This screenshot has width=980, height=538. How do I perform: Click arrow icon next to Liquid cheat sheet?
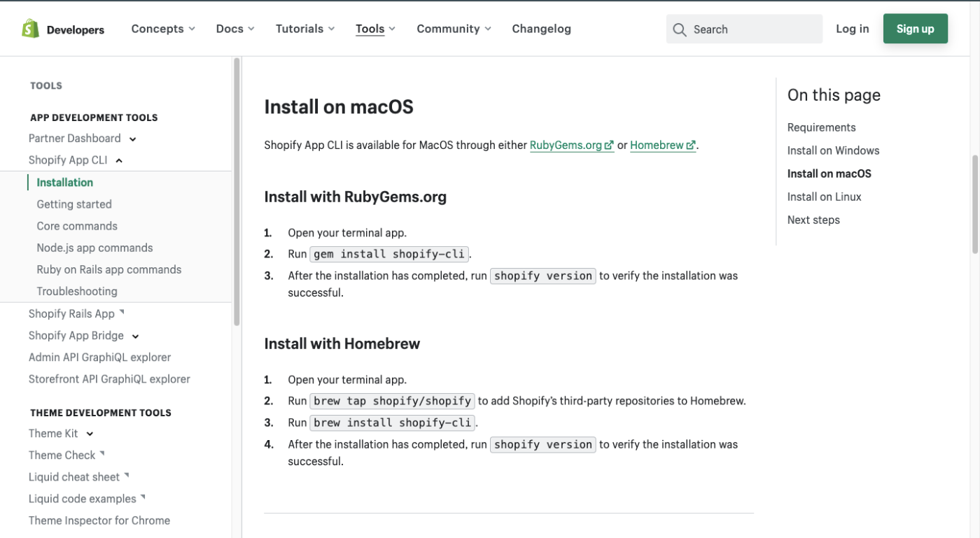point(127,475)
